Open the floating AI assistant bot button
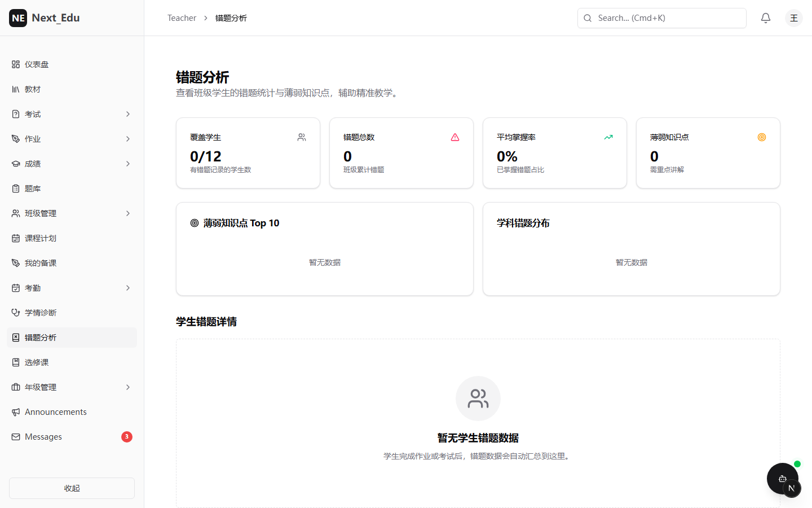 [x=783, y=479]
